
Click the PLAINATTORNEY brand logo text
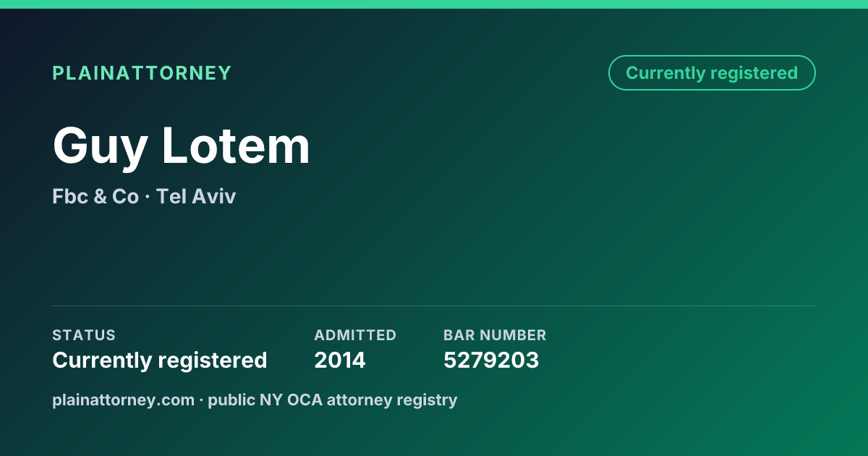tap(142, 73)
